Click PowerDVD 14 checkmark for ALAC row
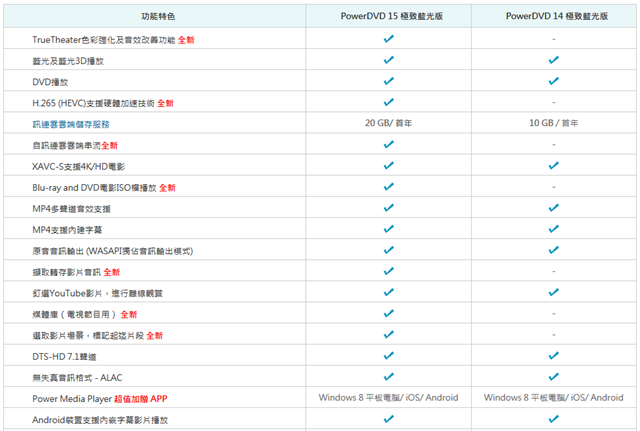The height and width of the screenshot is (431, 640). coord(553,377)
